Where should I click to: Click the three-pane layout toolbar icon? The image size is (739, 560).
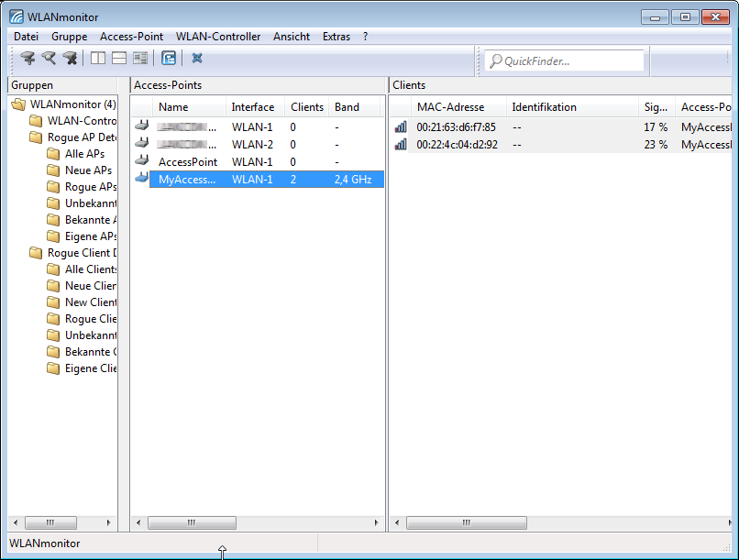(x=140, y=59)
